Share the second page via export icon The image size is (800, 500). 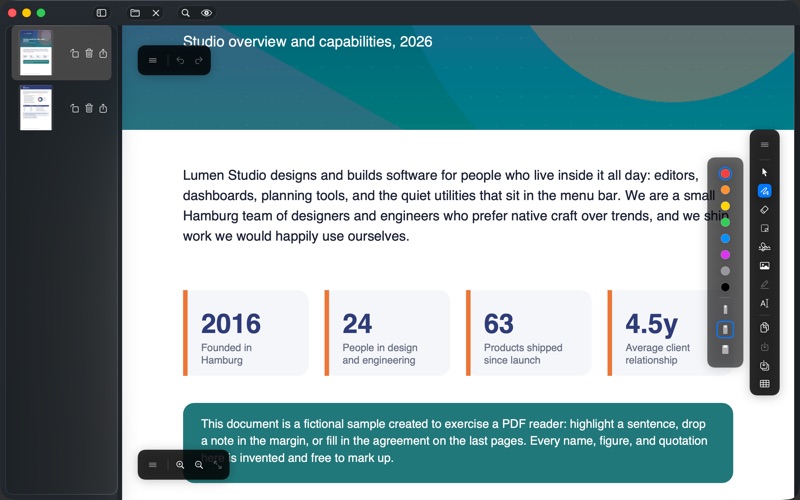coord(103,108)
